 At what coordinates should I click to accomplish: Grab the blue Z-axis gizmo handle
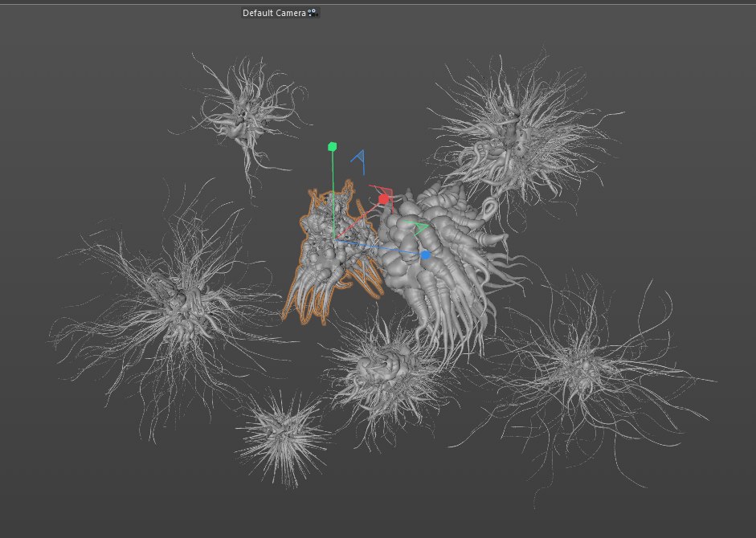(425, 255)
